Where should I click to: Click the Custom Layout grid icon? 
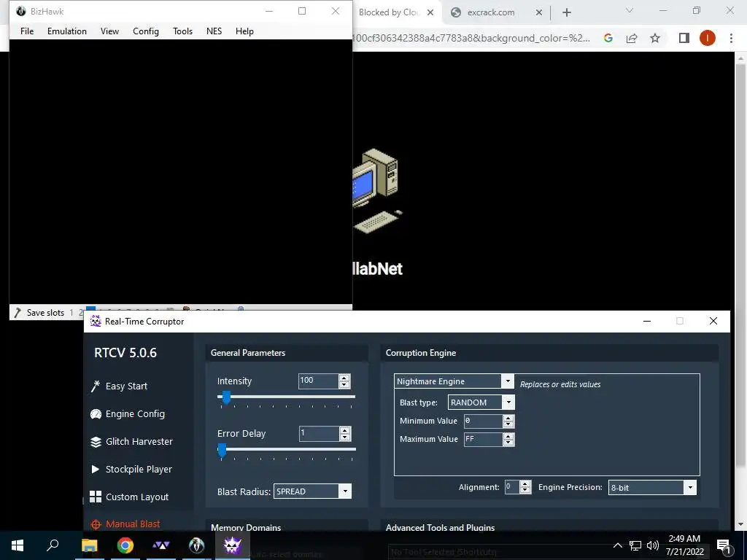(x=96, y=497)
